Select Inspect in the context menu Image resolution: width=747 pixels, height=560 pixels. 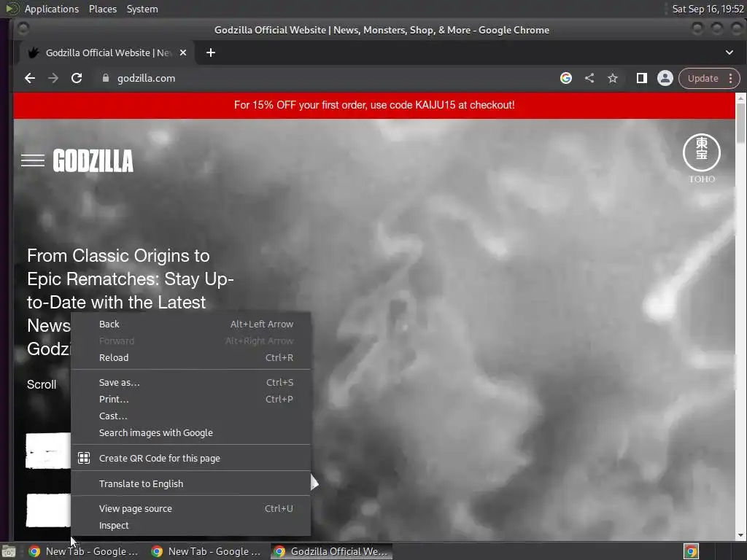tap(190, 525)
